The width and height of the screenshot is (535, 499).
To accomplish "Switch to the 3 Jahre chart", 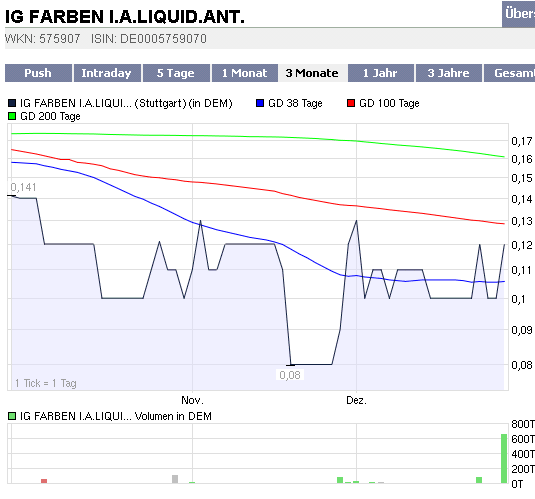I will pos(449,73).
